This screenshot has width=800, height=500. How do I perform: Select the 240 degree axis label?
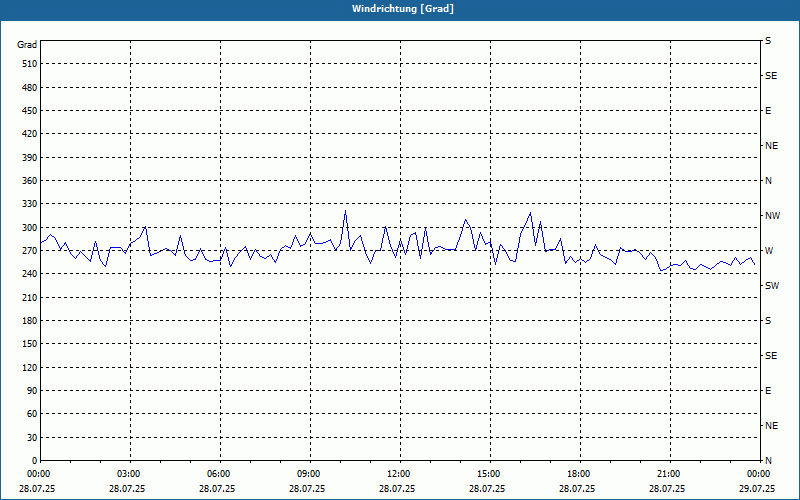click(30, 274)
